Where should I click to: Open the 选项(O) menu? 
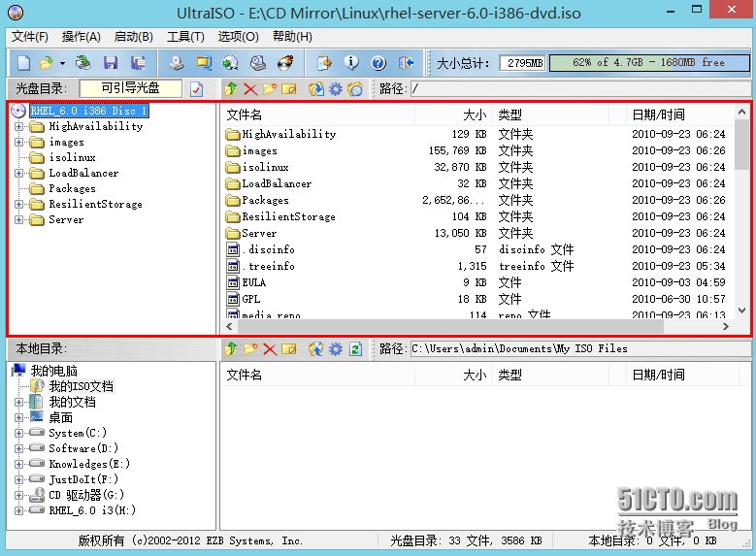pos(238,37)
